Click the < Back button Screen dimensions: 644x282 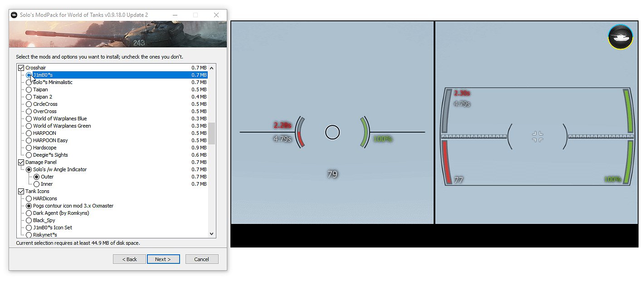pyautogui.click(x=129, y=259)
